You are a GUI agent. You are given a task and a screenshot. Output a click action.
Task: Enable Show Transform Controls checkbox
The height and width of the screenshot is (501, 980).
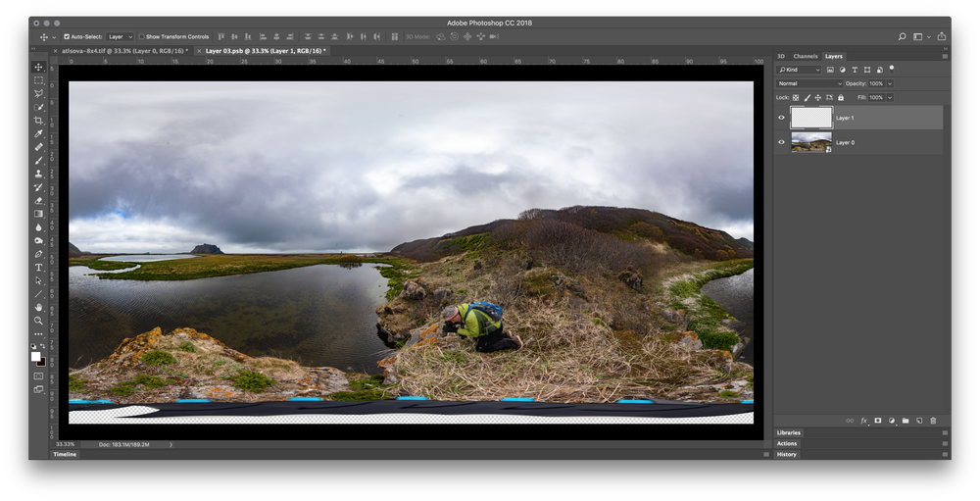click(x=141, y=37)
